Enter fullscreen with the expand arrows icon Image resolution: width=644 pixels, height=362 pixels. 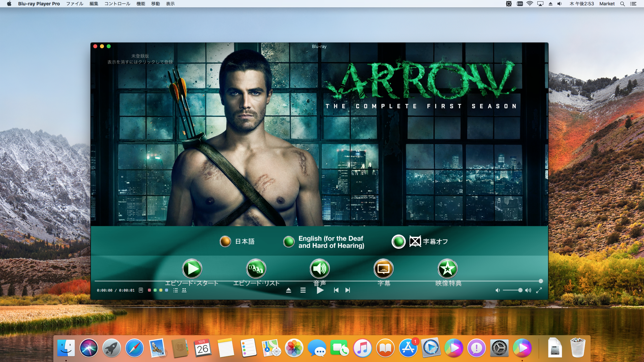tap(539, 290)
